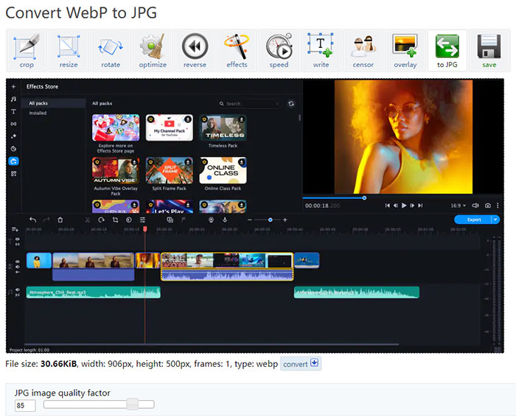
Task: Click the preview seek bar handle
Action: coord(364,197)
